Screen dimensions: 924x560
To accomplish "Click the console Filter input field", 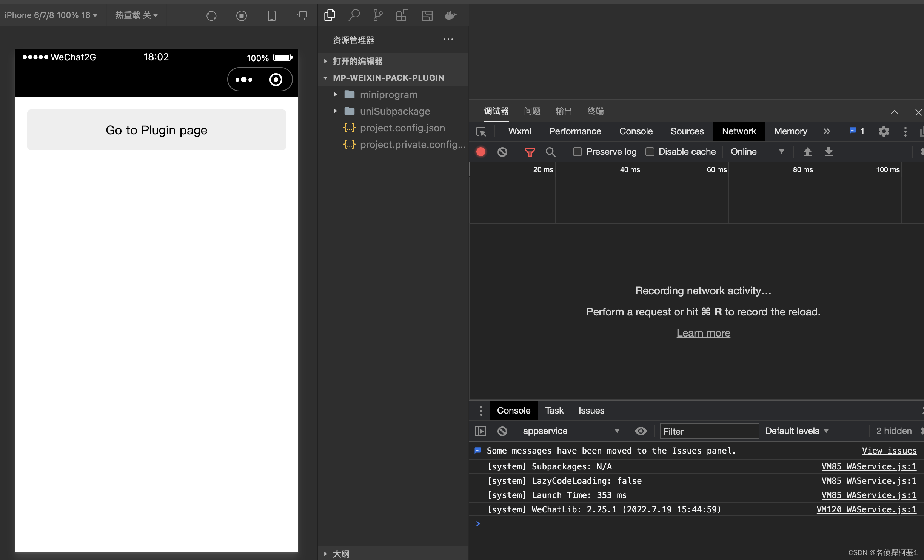I will tap(709, 431).
